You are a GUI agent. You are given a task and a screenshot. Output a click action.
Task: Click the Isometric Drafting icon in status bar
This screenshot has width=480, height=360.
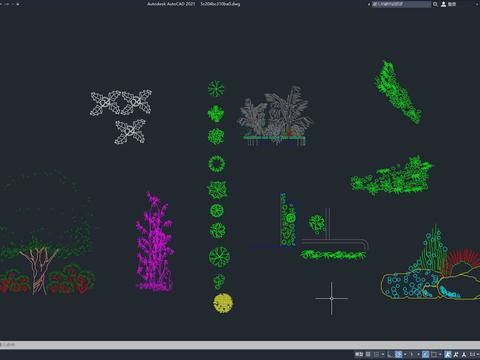click(412, 354)
